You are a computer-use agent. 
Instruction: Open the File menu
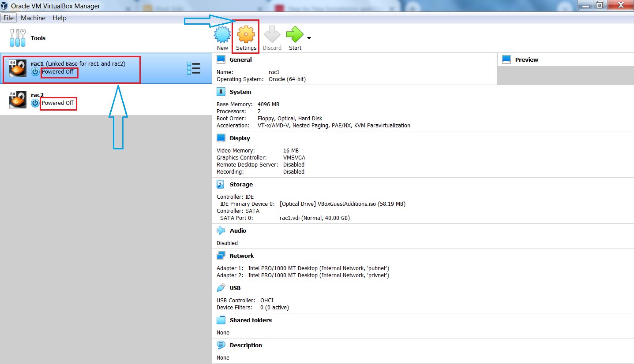(x=8, y=18)
